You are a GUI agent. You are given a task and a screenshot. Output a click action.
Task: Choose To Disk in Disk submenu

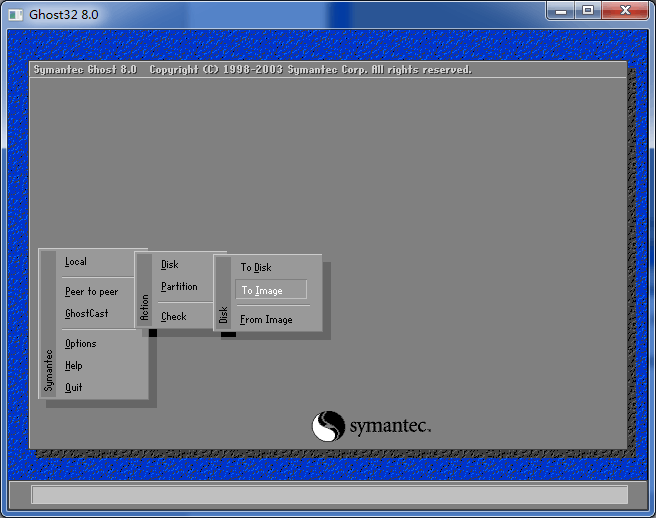[256, 267]
